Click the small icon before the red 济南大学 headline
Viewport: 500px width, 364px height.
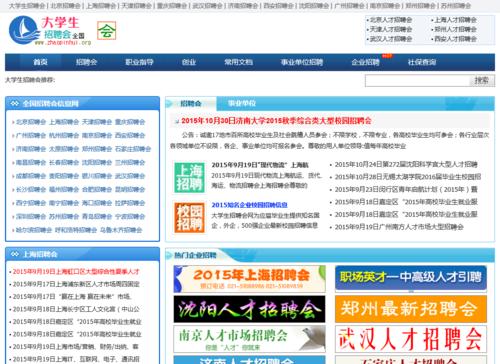click(x=177, y=121)
